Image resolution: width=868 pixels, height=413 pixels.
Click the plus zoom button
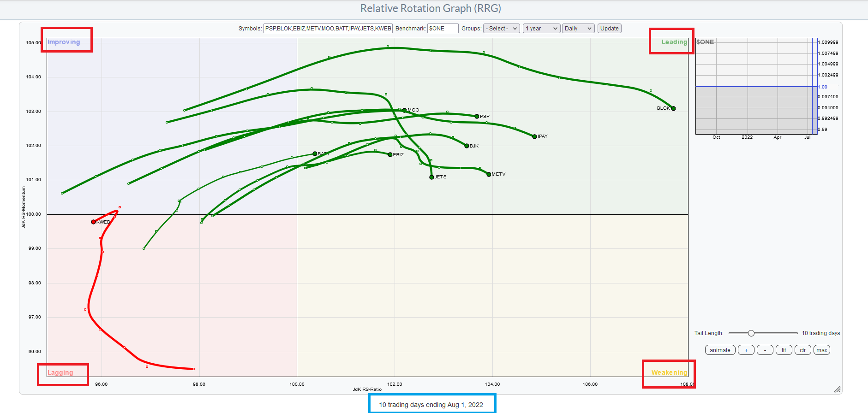[746, 350]
